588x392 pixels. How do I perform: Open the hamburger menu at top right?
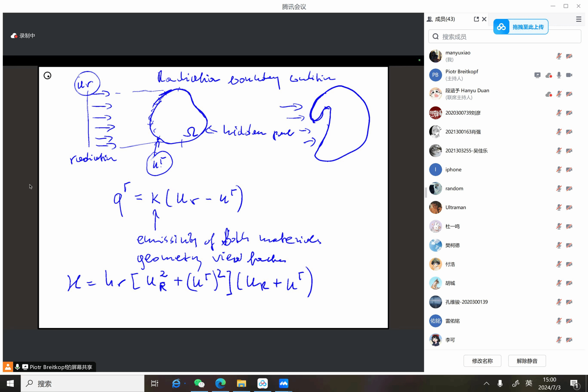click(579, 19)
